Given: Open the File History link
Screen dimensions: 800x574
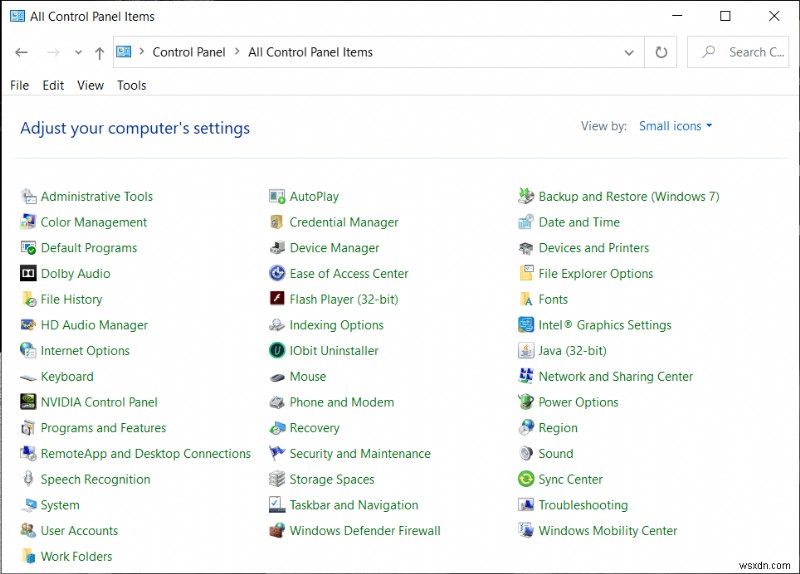Looking at the screenshot, I should 71,299.
